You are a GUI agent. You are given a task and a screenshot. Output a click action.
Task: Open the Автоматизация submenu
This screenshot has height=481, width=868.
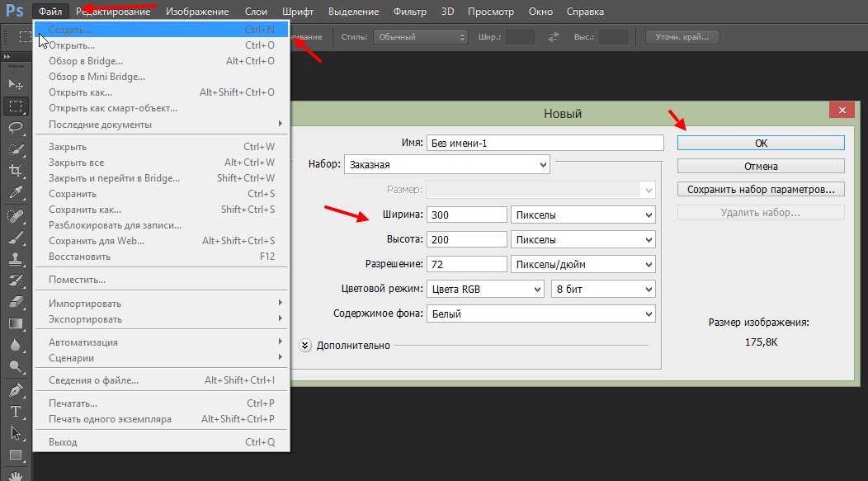[x=161, y=342]
